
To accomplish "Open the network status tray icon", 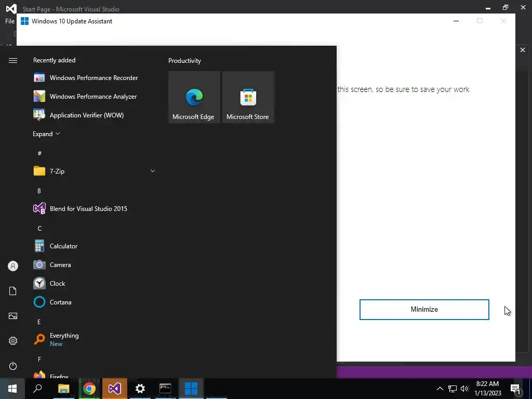I will [453, 389].
